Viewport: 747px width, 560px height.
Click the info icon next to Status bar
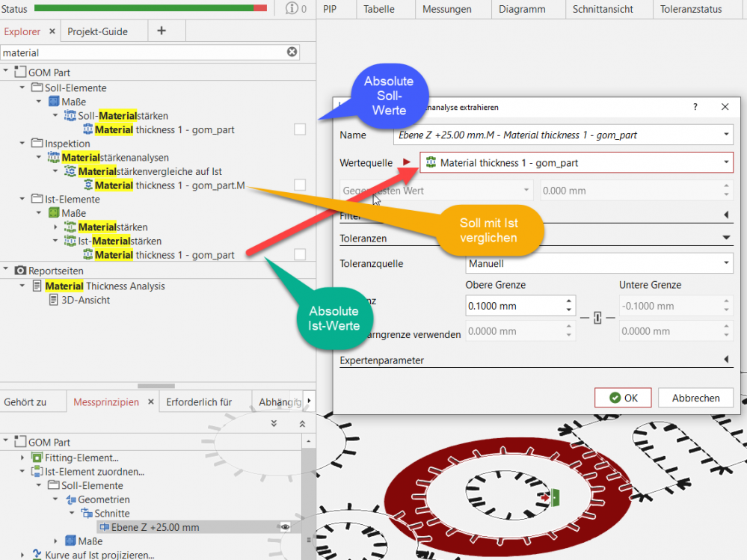[x=292, y=9]
